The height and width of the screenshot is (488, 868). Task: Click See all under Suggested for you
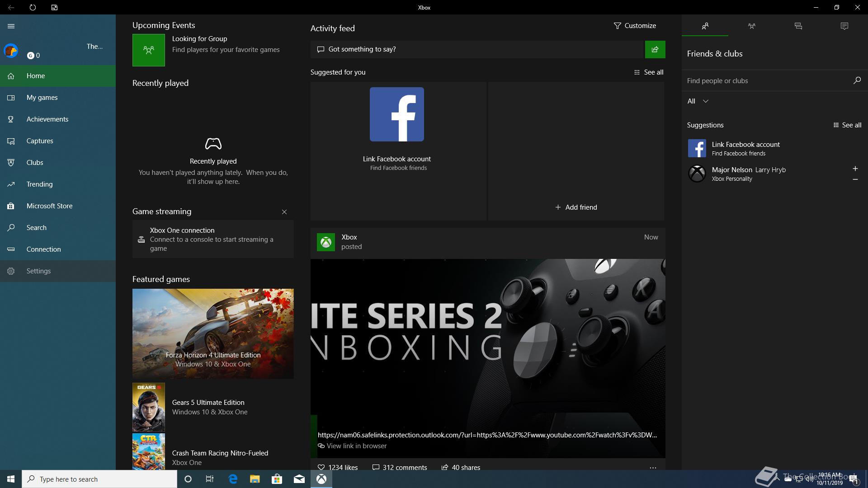pyautogui.click(x=649, y=72)
